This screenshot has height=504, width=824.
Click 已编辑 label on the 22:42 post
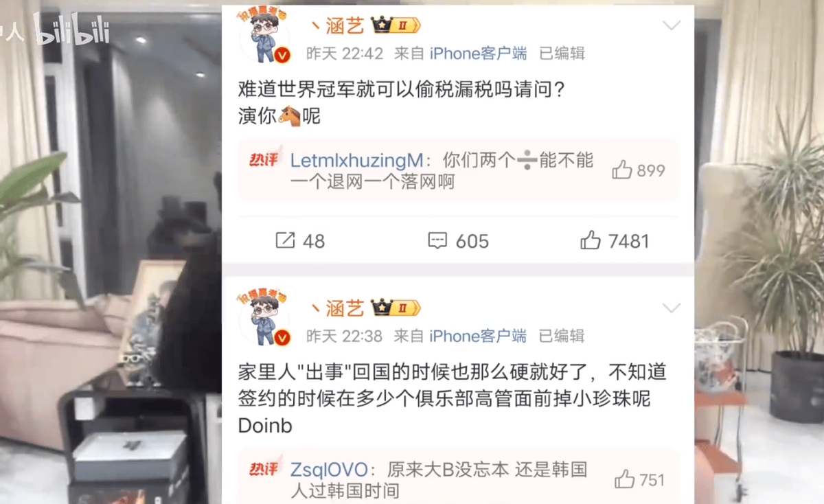point(562,53)
